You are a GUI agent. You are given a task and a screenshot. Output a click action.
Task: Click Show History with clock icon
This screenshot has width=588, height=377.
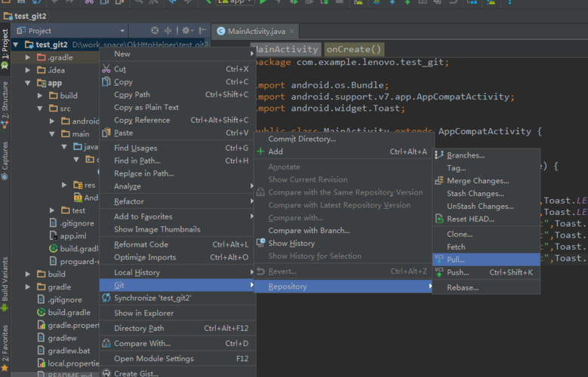point(343,244)
